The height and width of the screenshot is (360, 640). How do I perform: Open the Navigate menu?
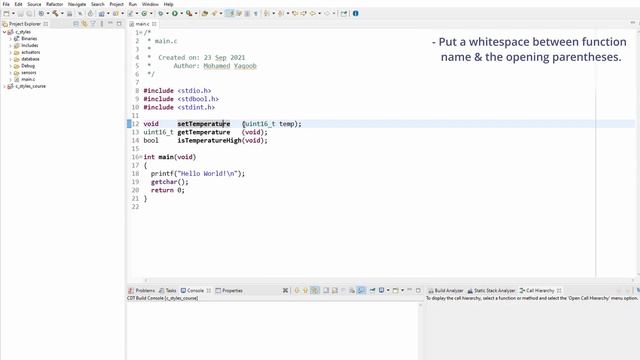[77, 4]
